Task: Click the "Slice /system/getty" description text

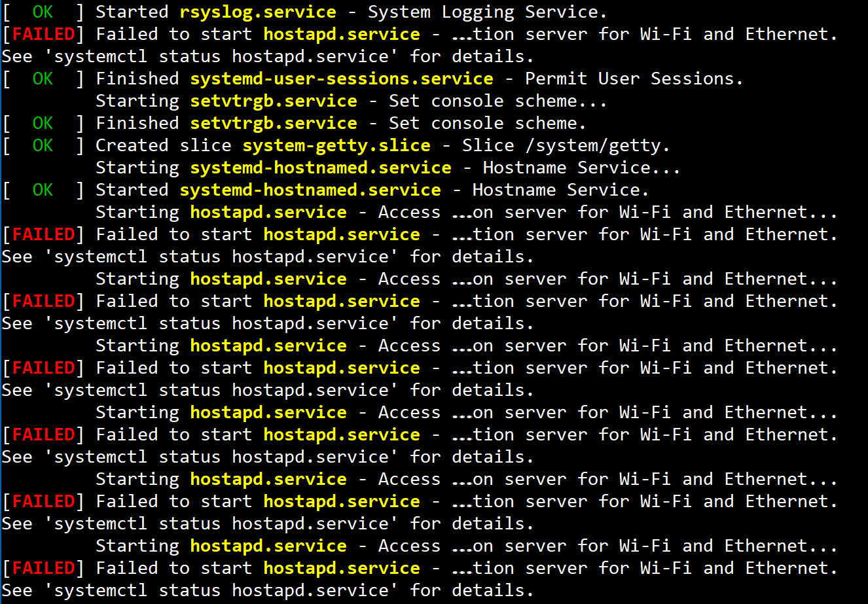Action: [x=568, y=145]
